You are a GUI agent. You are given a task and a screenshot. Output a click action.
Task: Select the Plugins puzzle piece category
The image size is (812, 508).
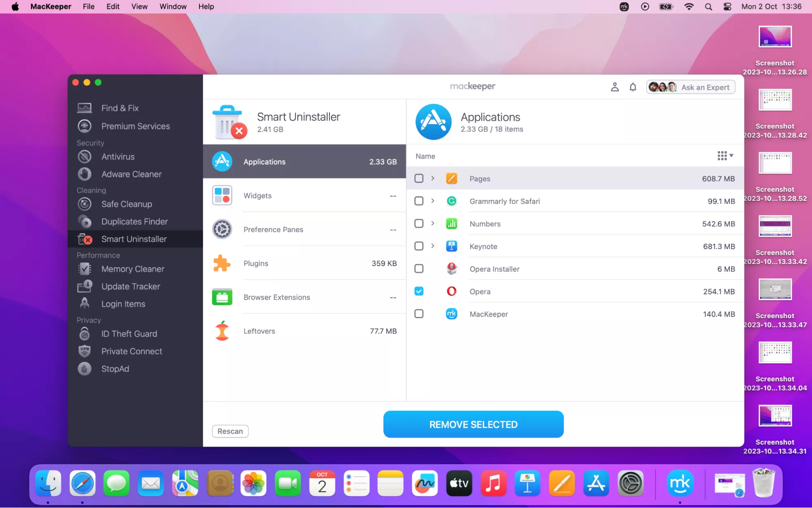pyautogui.click(x=222, y=263)
